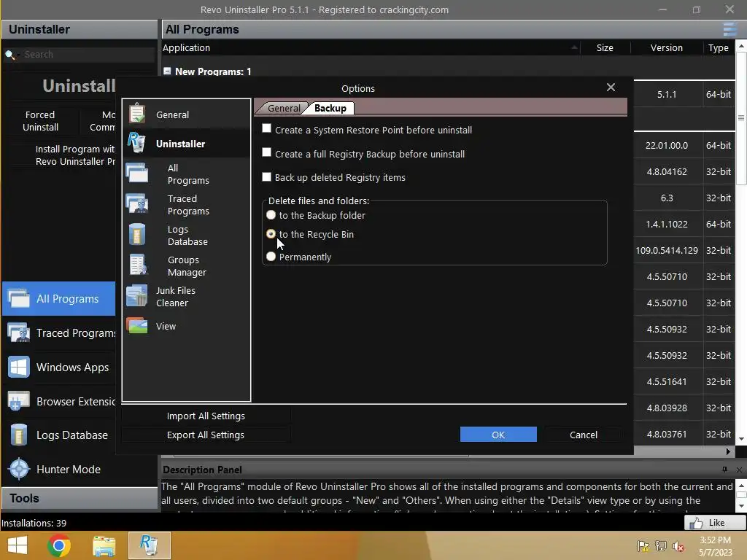Close the Options dialog with X
747x560 pixels.
tap(611, 87)
